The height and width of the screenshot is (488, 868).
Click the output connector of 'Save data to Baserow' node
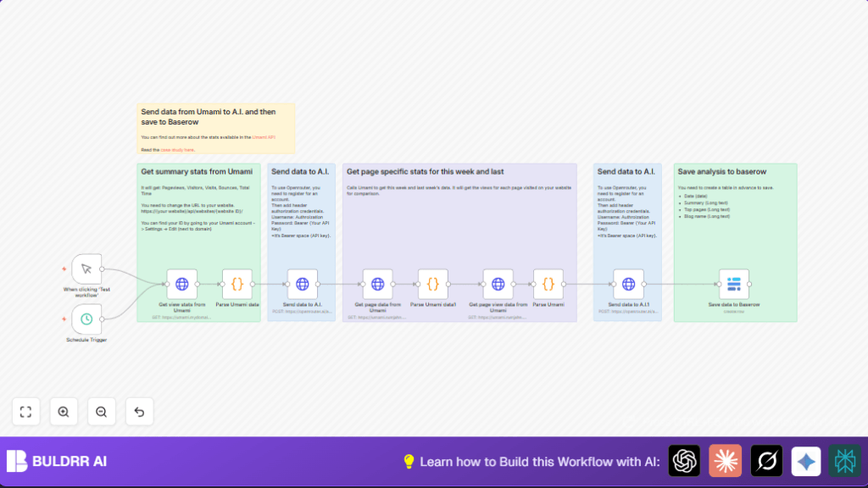[749, 285]
